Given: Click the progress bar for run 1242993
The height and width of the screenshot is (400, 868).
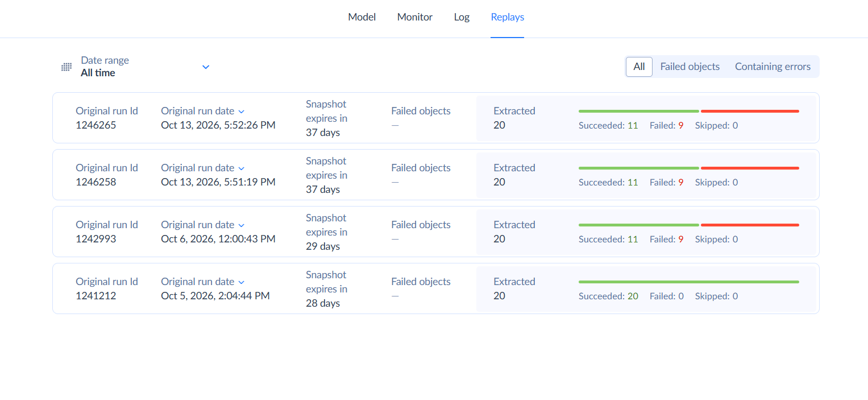Looking at the screenshot, I should (689, 225).
